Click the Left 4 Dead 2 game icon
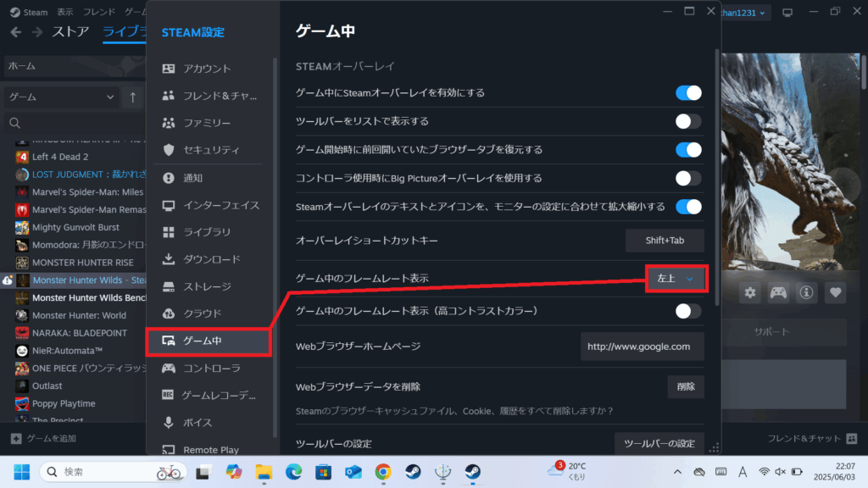The image size is (868, 488). click(21, 157)
